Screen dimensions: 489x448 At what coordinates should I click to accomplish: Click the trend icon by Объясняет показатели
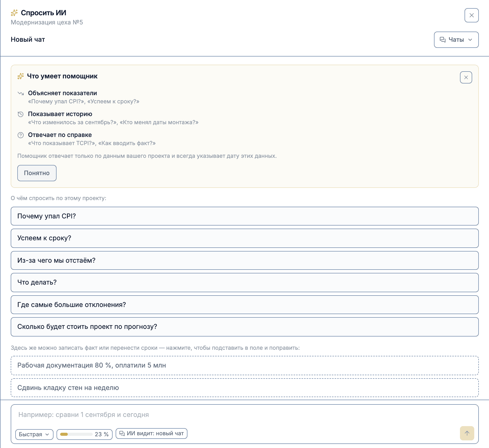(x=21, y=93)
